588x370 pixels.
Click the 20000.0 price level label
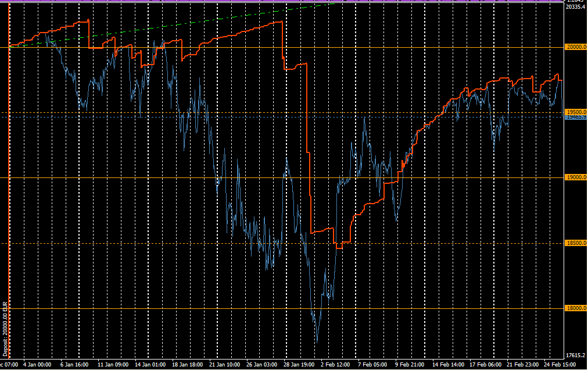pos(576,47)
